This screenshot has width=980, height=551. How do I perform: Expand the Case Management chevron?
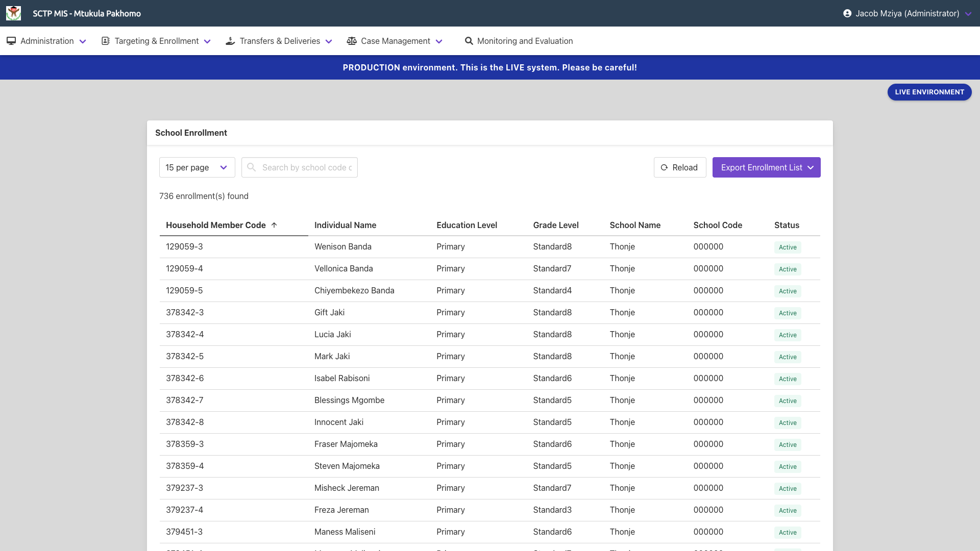(x=439, y=41)
